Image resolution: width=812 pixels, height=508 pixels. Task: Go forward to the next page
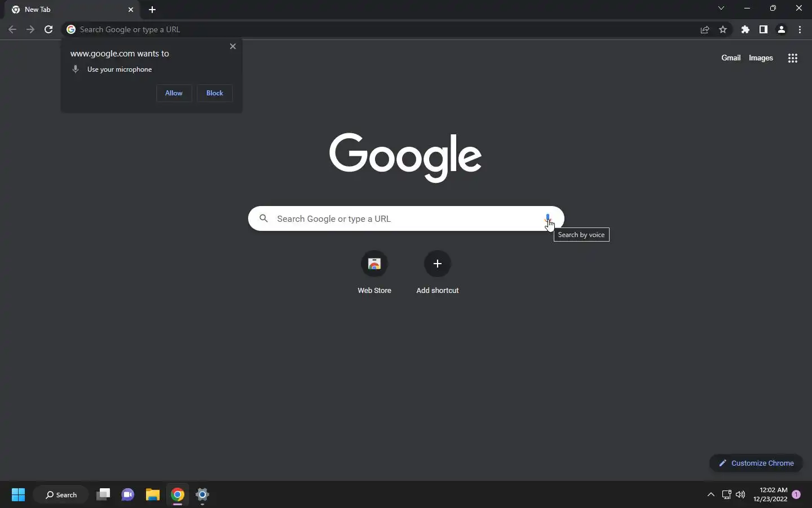point(30,29)
